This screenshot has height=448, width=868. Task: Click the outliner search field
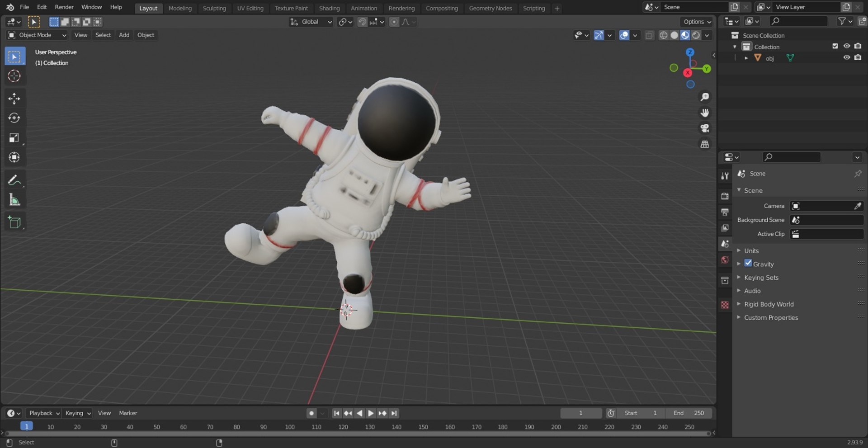click(799, 21)
